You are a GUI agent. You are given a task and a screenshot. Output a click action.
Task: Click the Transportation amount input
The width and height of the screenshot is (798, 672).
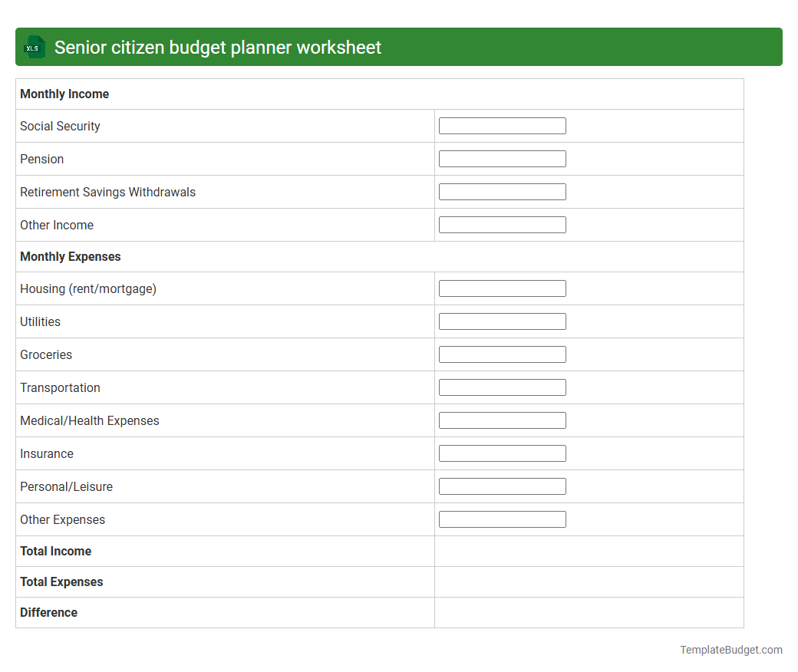point(502,387)
